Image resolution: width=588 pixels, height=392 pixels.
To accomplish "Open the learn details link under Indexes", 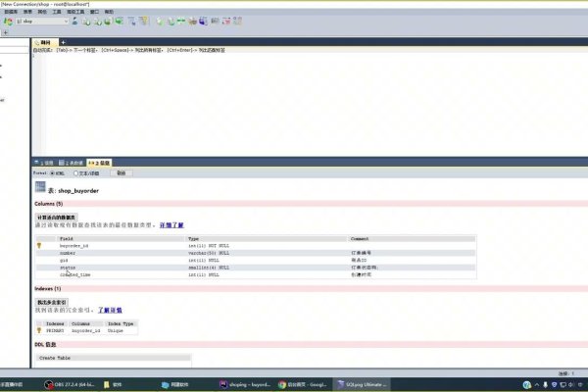I will pyautogui.click(x=110, y=310).
